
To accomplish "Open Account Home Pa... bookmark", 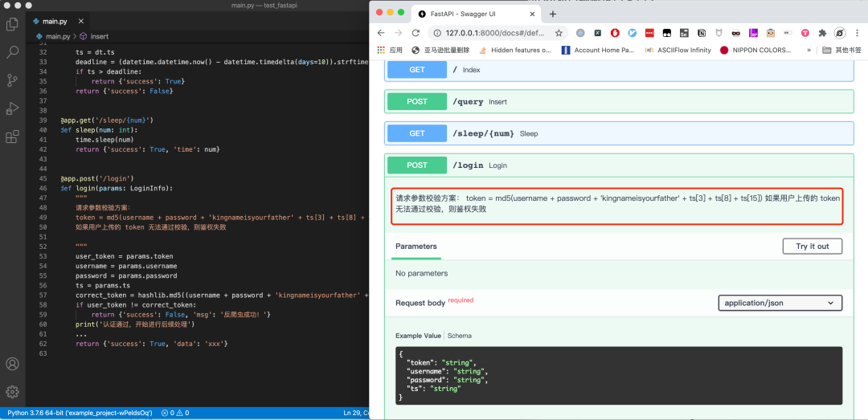I will 598,50.
